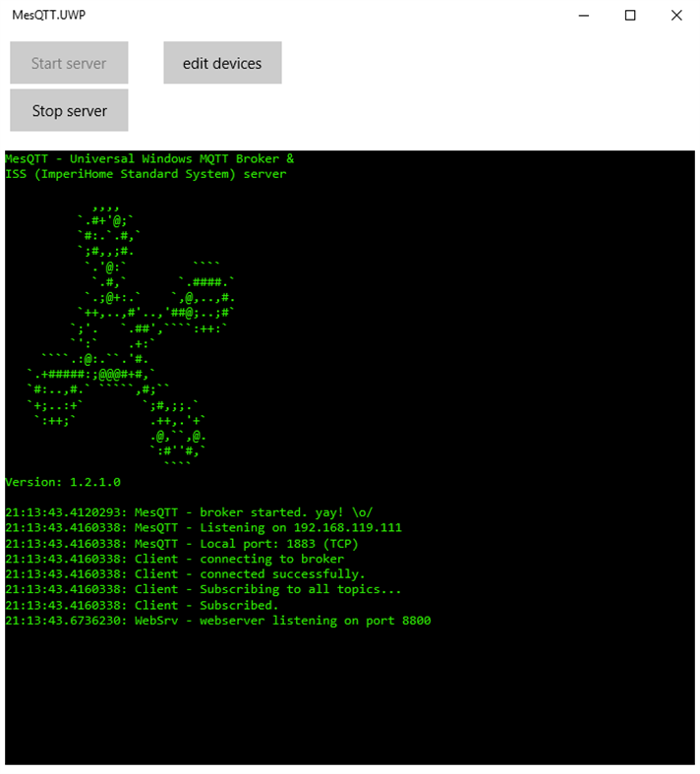Image resolution: width=700 pixels, height=774 pixels.
Task: Maximize the MesQTT.UWP window
Action: (x=630, y=16)
